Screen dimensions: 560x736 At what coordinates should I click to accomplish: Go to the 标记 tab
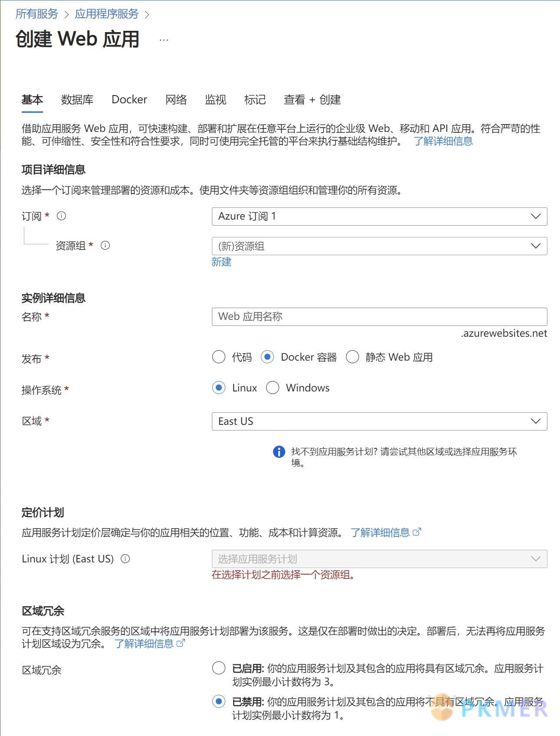click(255, 100)
